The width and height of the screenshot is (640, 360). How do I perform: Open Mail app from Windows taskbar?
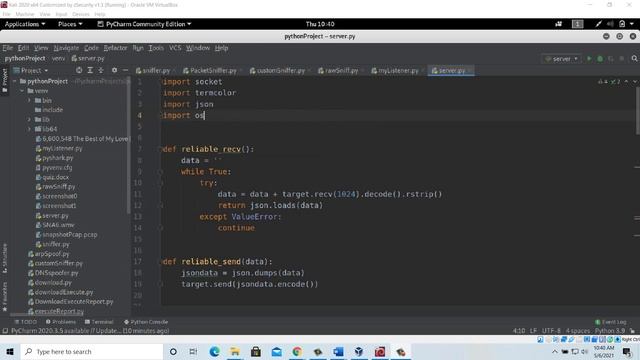tap(276, 351)
